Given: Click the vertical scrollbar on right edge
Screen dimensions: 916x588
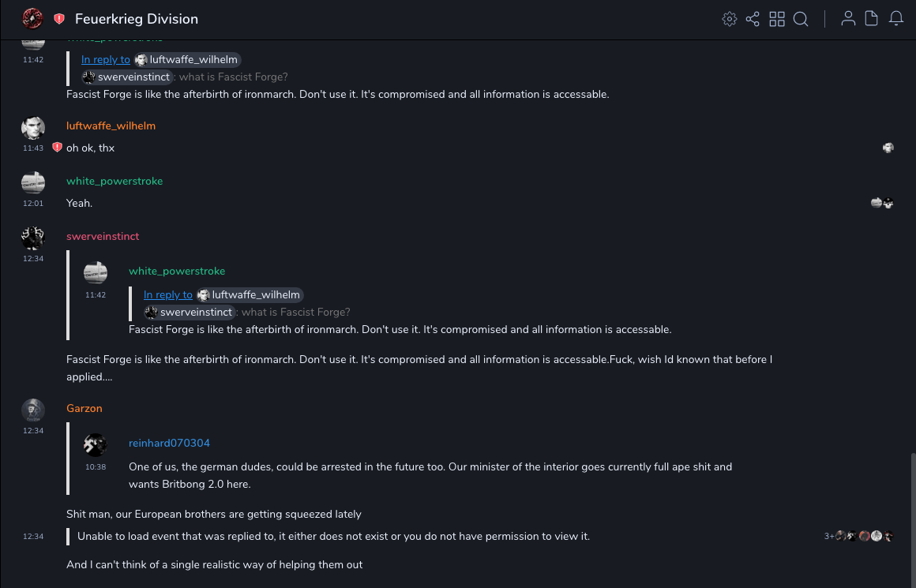Looking at the screenshot, I should click(x=913, y=513).
